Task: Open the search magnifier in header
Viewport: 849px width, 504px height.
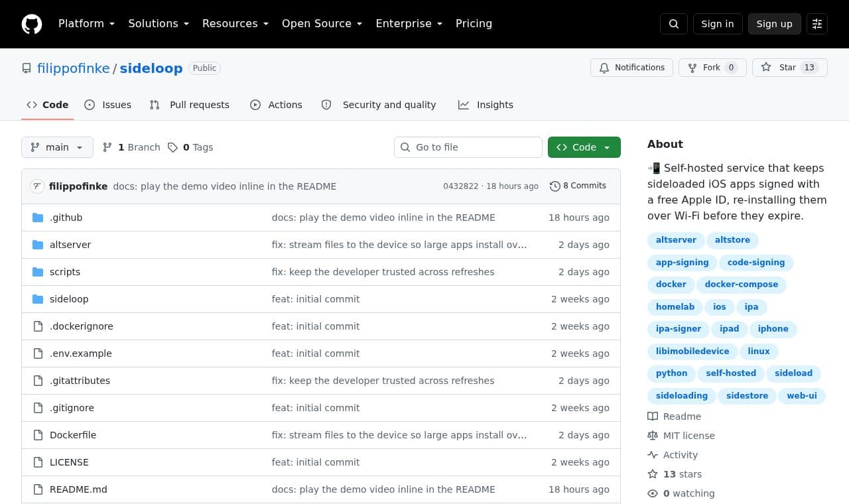Action: point(674,24)
